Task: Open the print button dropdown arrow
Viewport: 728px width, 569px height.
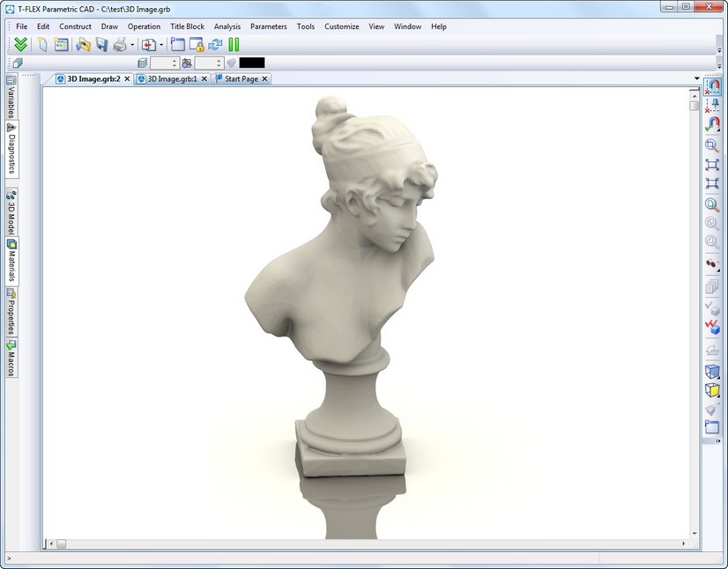Action: point(132,44)
